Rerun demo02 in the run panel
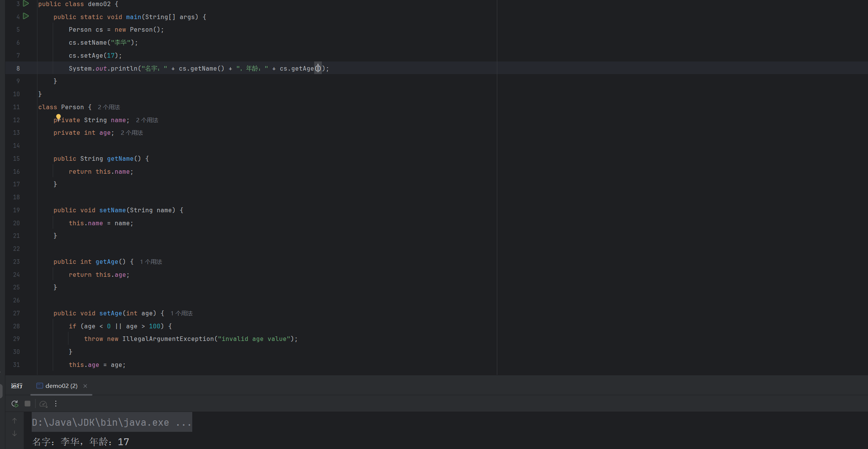Screen dimensions: 868x449 point(15,404)
